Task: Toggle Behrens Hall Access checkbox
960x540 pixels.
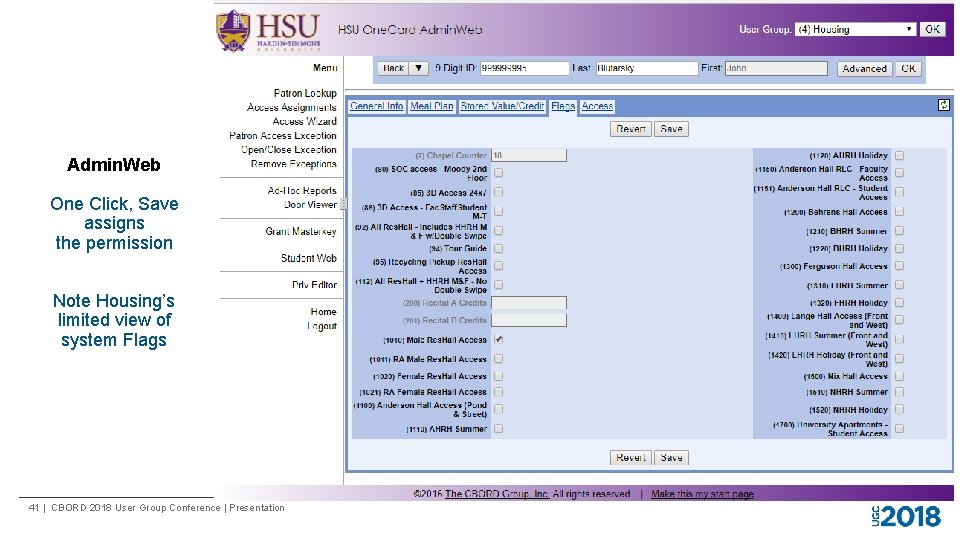Action: click(x=899, y=212)
